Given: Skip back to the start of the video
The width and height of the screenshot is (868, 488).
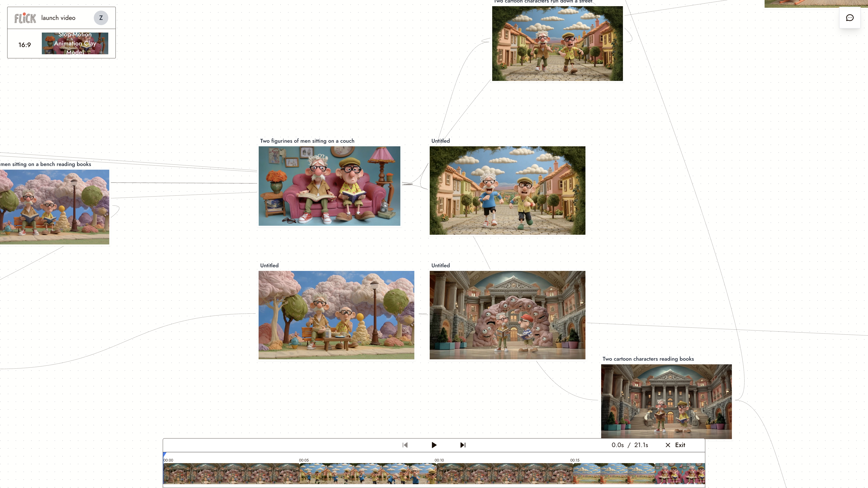Looking at the screenshot, I should coord(405,445).
